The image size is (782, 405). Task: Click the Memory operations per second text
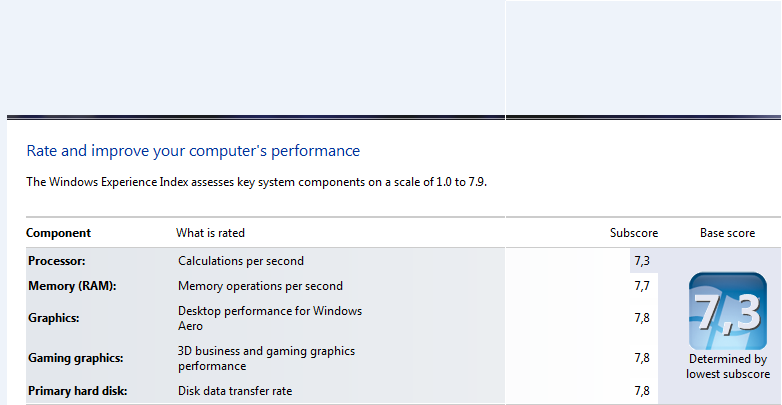[x=260, y=286]
